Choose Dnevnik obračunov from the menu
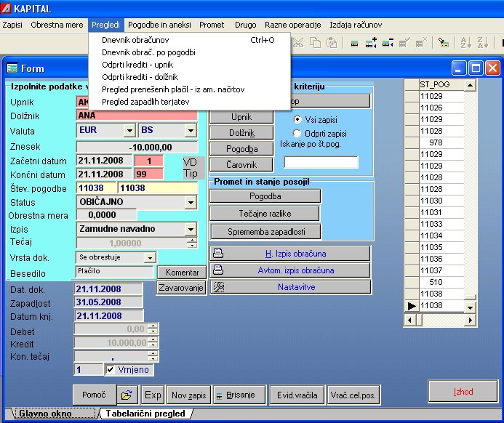This screenshot has height=423, width=504. [136, 40]
